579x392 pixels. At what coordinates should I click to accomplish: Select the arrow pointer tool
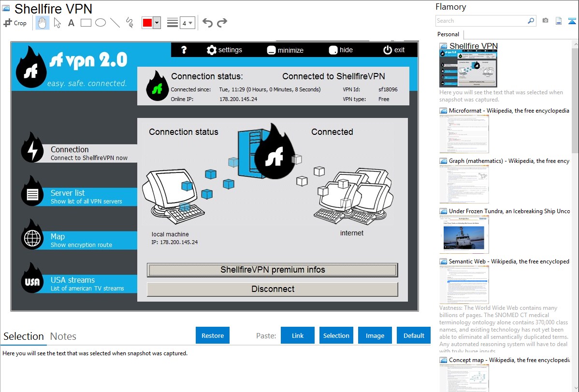click(x=57, y=23)
